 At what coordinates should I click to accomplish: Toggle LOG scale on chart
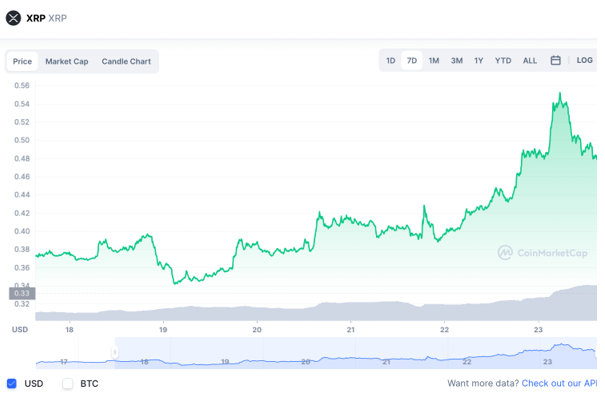coord(584,60)
